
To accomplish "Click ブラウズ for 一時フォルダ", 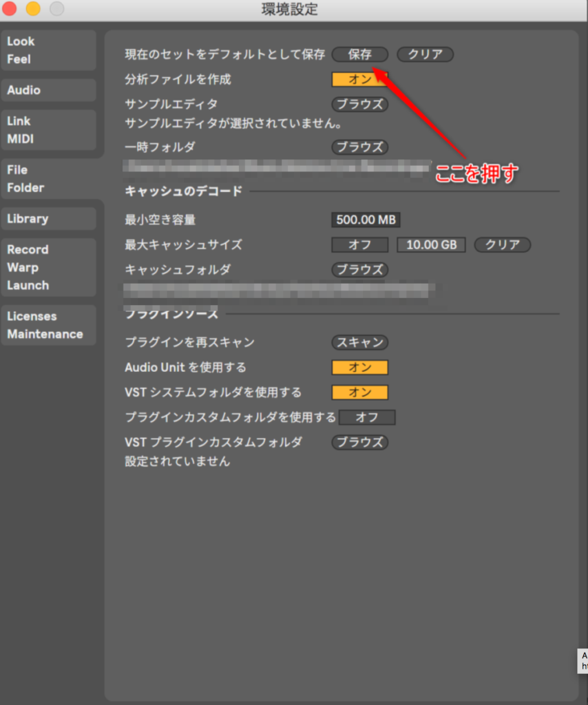I will (359, 147).
